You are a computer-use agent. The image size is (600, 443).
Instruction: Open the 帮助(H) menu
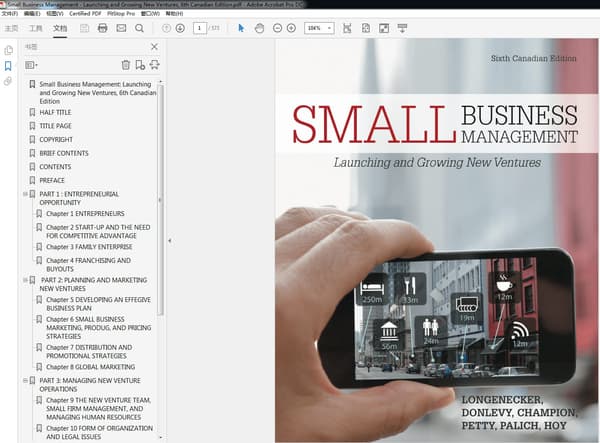click(x=174, y=13)
